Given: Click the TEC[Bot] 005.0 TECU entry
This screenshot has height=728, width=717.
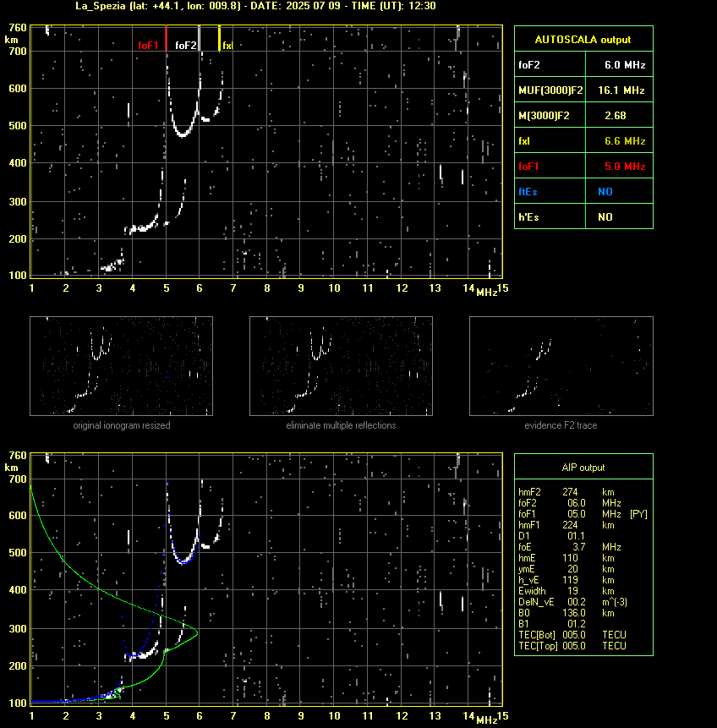Looking at the screenshot, I should (x=572, y=635).
